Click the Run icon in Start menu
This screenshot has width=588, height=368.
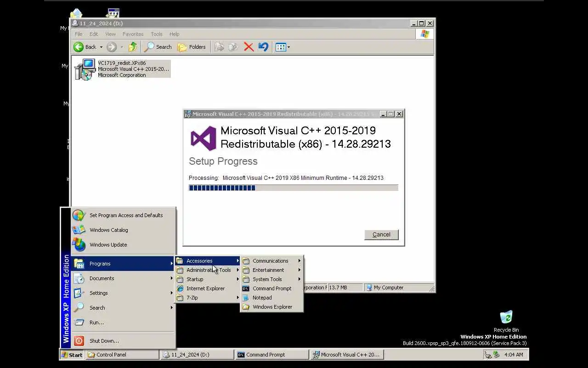coord(79,322)
